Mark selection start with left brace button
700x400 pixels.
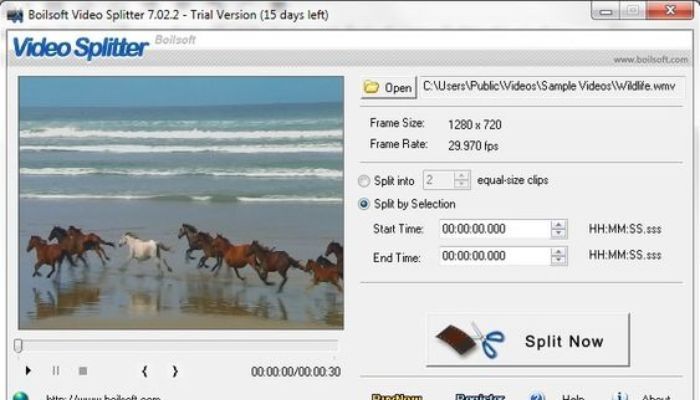pos(145,371)
